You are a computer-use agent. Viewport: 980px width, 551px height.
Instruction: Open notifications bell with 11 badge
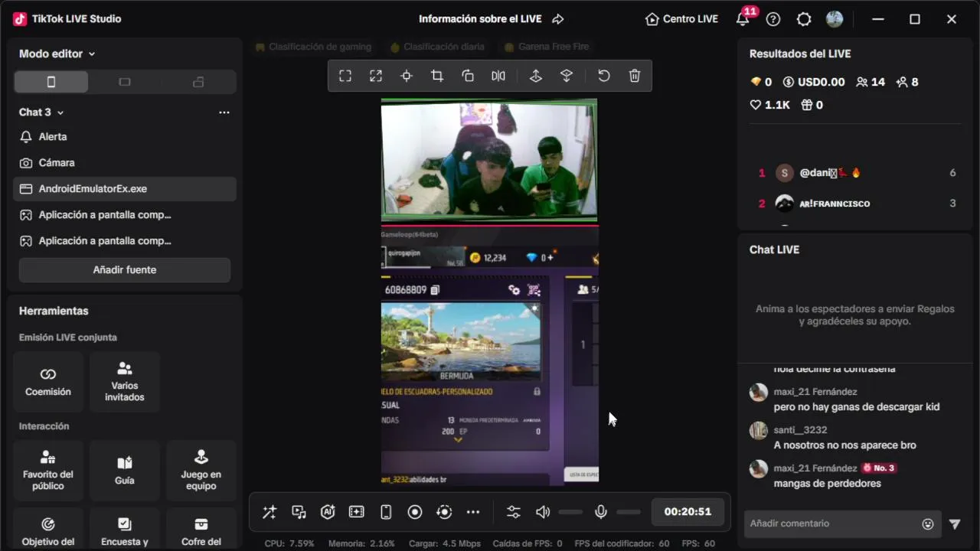[x=743, y=19]
